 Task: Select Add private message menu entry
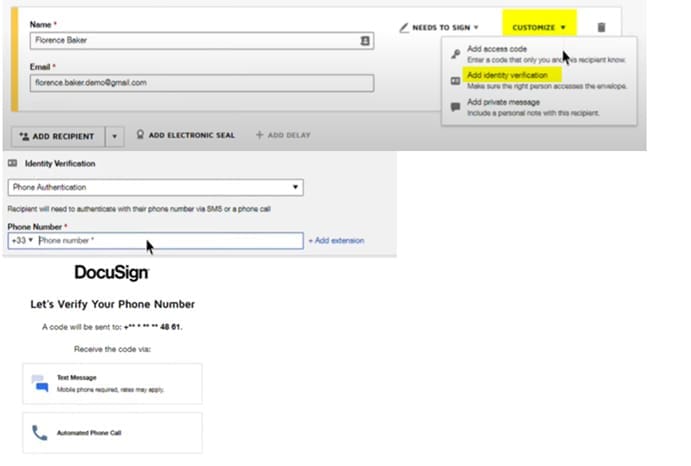pyautogui.click(x=503, y=102)
